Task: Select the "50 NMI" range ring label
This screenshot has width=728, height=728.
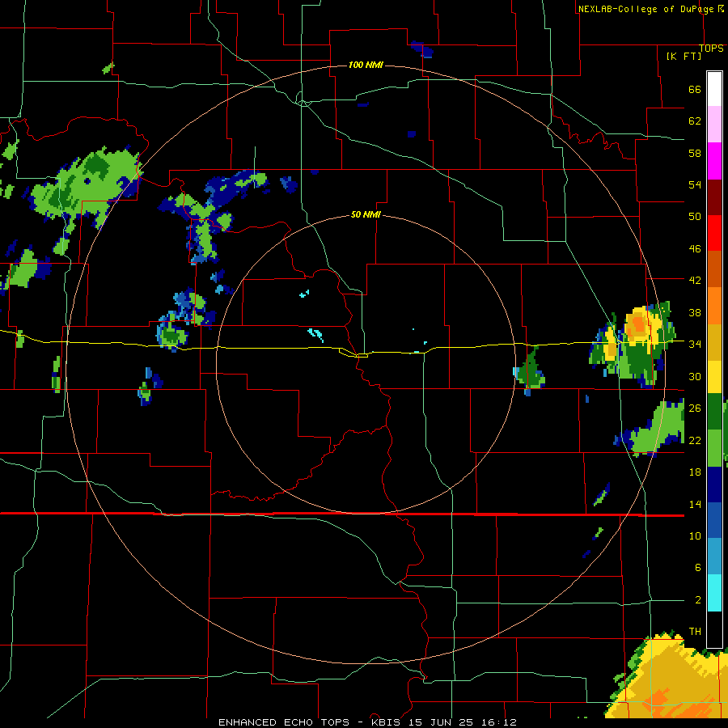Action: (366, 214)
